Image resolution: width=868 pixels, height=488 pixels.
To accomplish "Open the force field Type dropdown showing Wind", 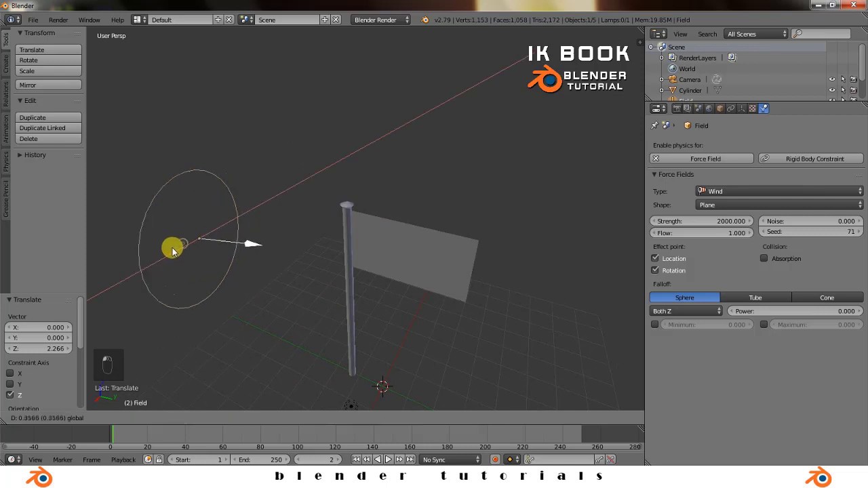I will point(780,191).
